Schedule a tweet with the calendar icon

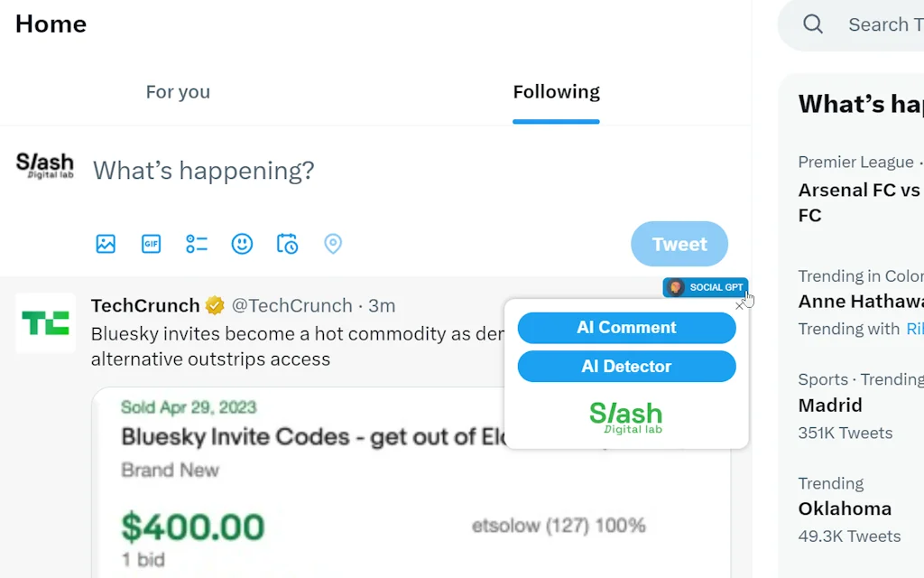287,243
